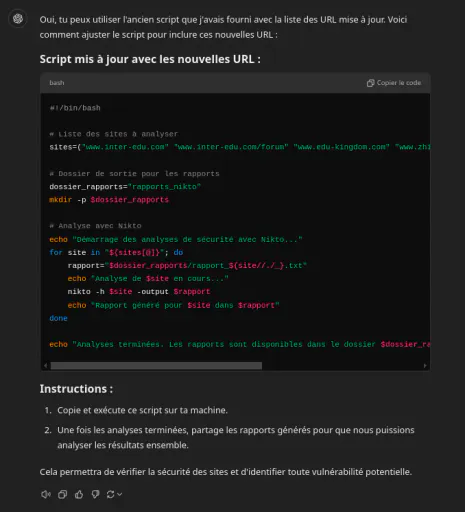This screenshot has height=512, width=465.
Task: Give the response a thumbs up
Action: pyautogui.click(x=79, y=494)
